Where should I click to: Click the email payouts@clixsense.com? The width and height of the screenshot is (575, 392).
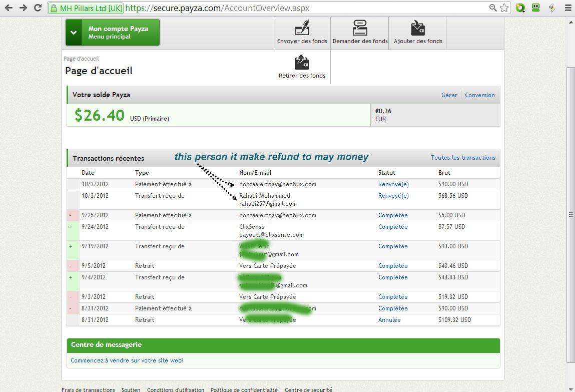pyautogui.click(x=271, y=235)
